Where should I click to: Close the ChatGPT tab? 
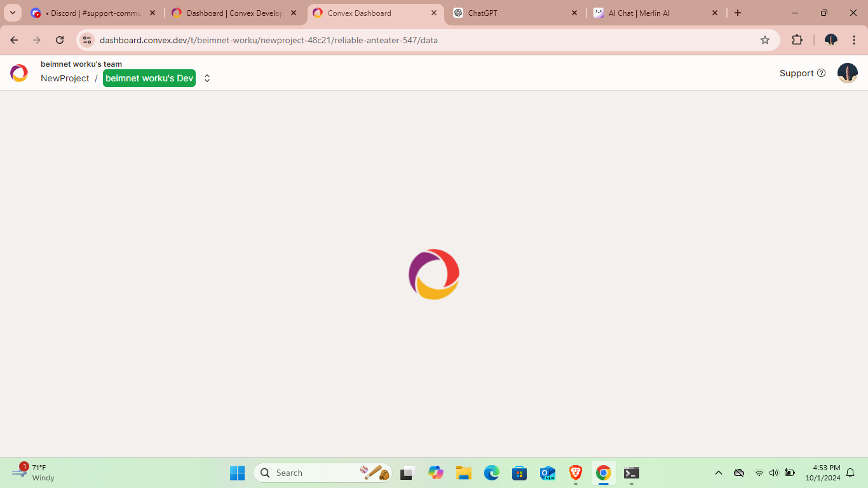574,13
